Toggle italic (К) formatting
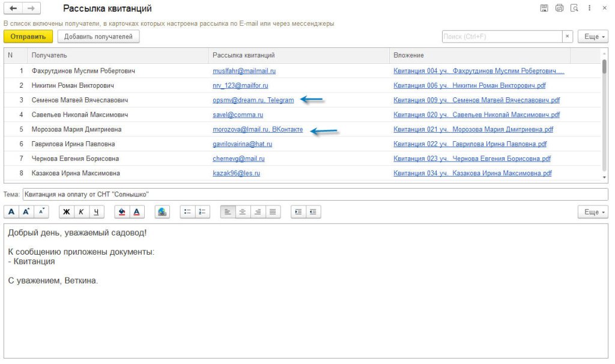The width and height of the screenshot is (615, 364). pyautogui.click(x=81, y=212)
